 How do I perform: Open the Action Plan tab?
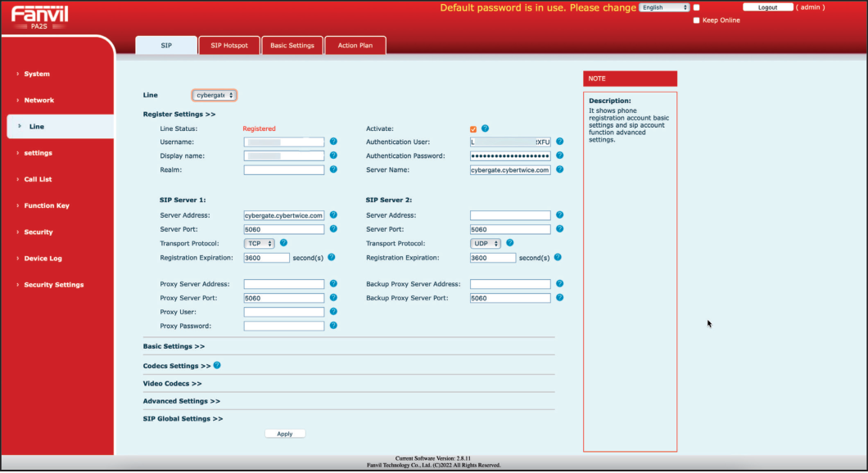point(355,46)
